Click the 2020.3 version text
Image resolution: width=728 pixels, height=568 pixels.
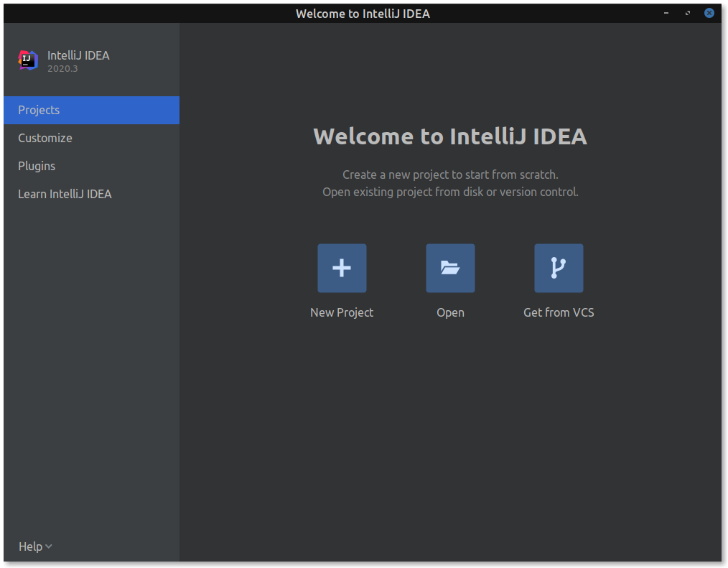(x=62, y=69)
